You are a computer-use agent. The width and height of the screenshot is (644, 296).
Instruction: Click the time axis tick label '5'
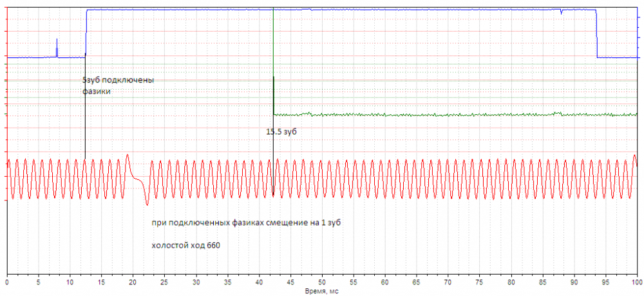(39, 282)
